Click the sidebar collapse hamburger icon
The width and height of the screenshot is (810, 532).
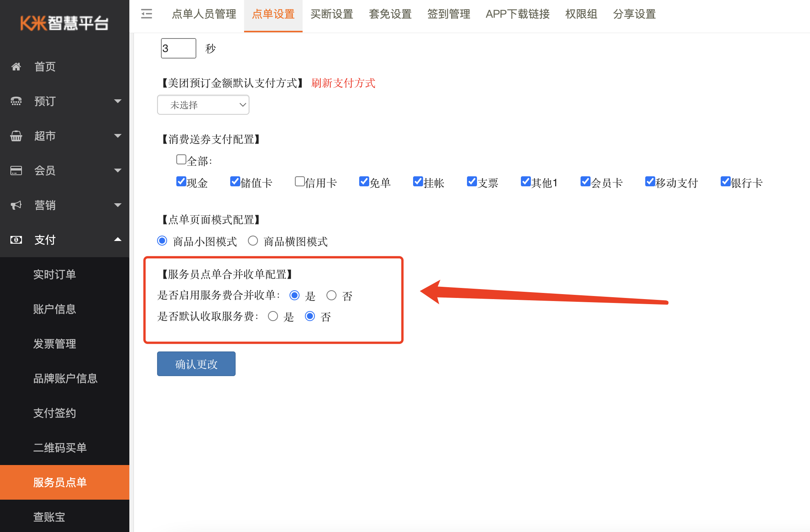pyautogui.click(x=146, y=14)
